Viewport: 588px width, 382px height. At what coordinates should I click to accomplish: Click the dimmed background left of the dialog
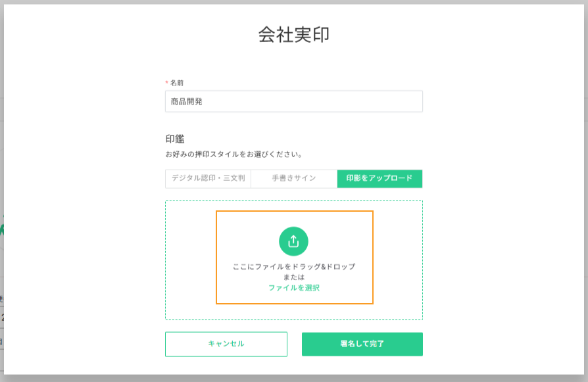[1, 187]
